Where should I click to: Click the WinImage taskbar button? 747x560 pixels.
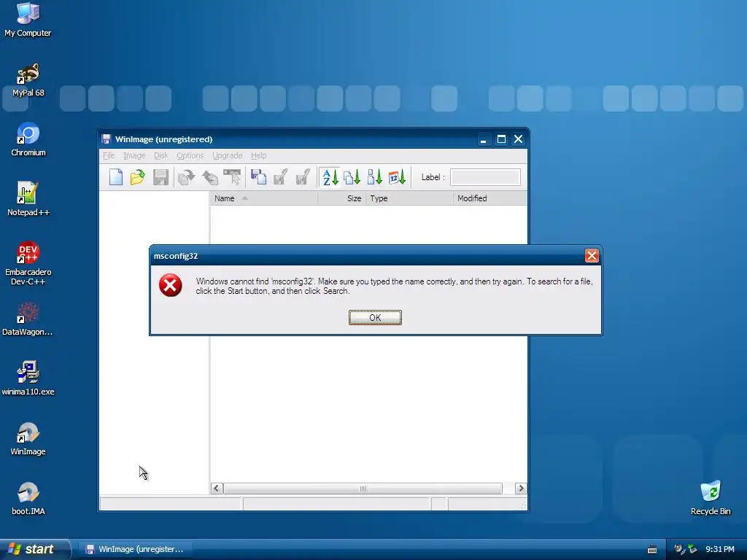136,549
